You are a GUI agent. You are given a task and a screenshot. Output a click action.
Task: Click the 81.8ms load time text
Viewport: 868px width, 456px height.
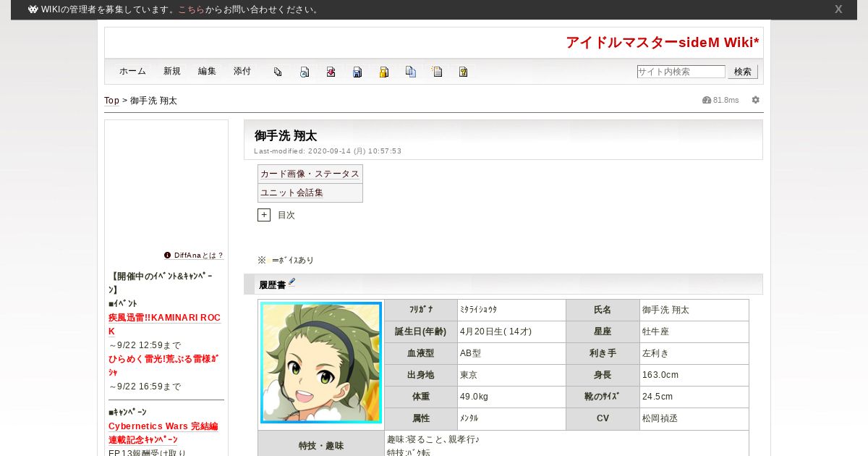726,100
